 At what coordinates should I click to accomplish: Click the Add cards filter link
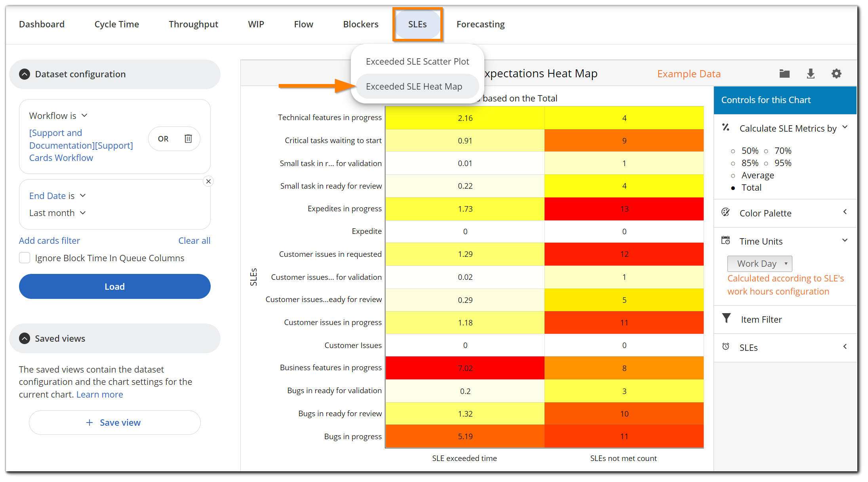pyautogui.click(x=49, y=241)
